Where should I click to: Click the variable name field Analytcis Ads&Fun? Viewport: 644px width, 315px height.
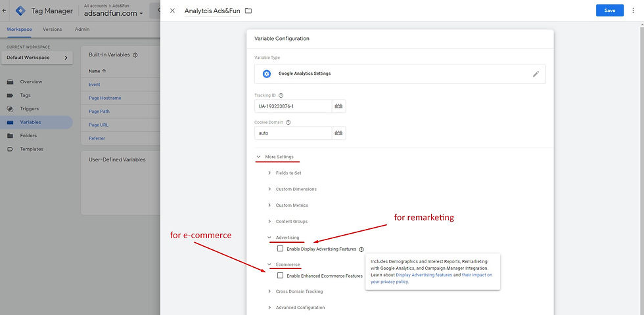(x=212, y=11)
